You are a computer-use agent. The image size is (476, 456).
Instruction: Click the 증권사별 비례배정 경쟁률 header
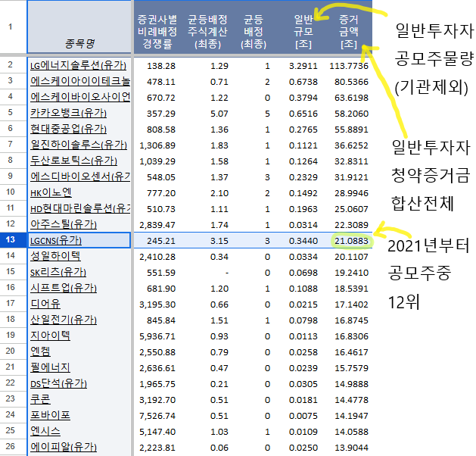(157, 32)
